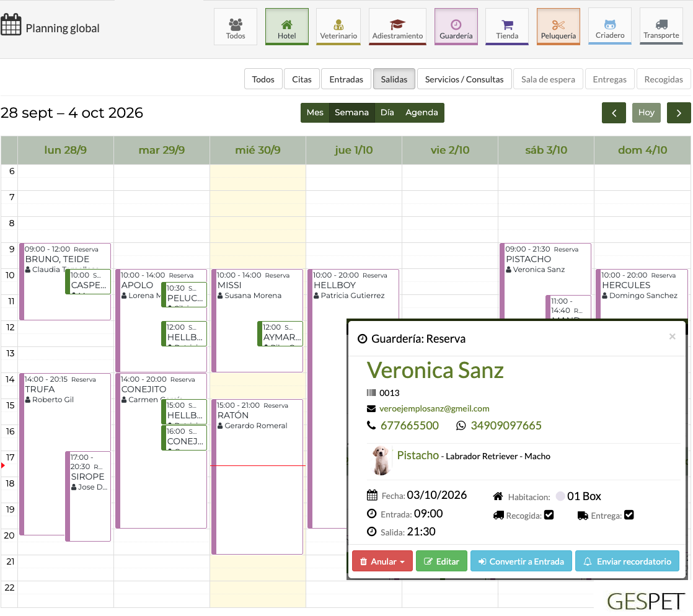Open the Peluquería module
Screen dimensions: 693x616
pos(558,27)
